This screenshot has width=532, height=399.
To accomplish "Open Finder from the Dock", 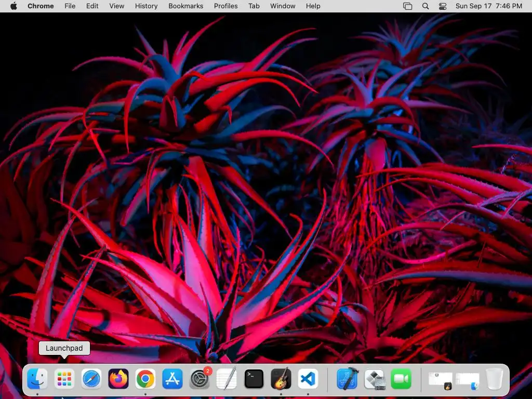I will [37, 379].
